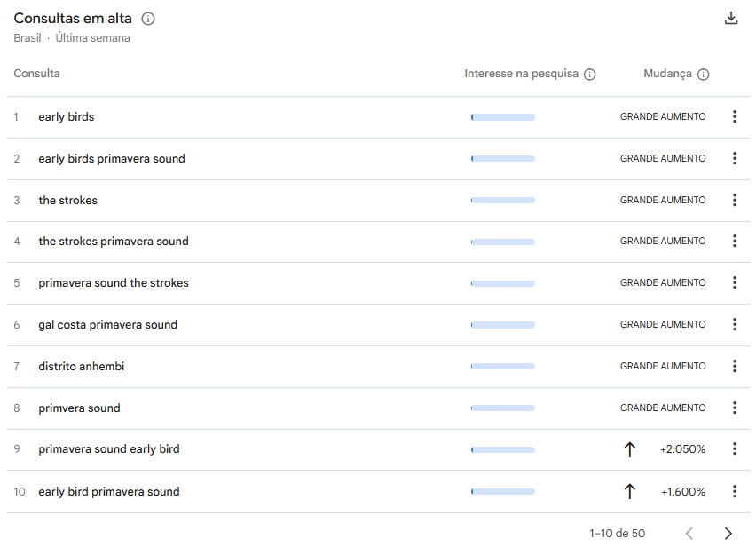Click interest bar for primvera sound
This screenshot has height=555, width=756.
(x=503, y=408)
